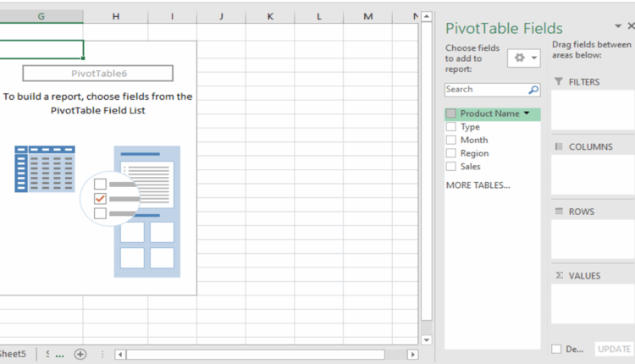Open the Product Name field filter dropdown
Image resolution: width=635 pixels, height=364 pixels.
click(x=527, y=113)
